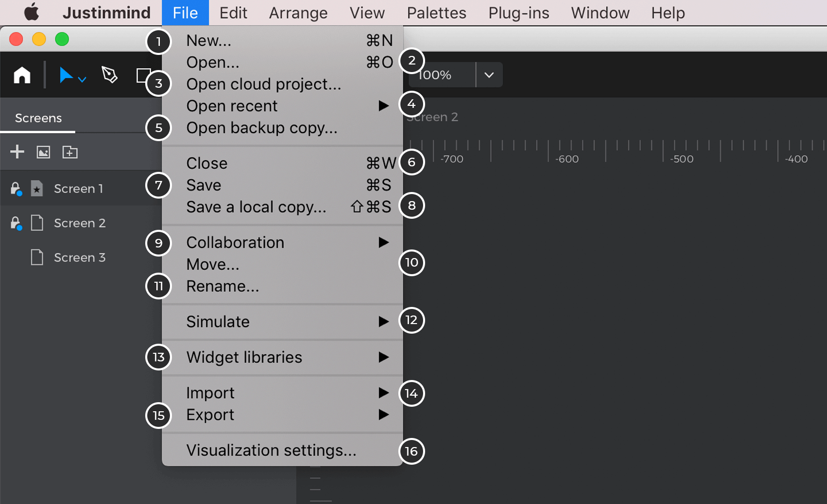Viewport: 827px width, 504px height.
Task: Click the Home icon in the toolbar
Action: tap(22, 75)
